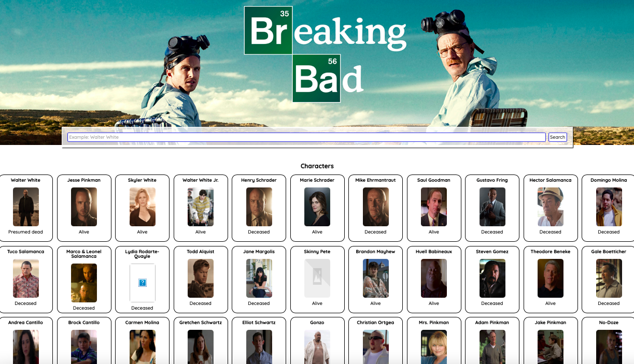The image size is (634, 364).
Task: Open the Skyler White card
Action: [x=143, y=208]
